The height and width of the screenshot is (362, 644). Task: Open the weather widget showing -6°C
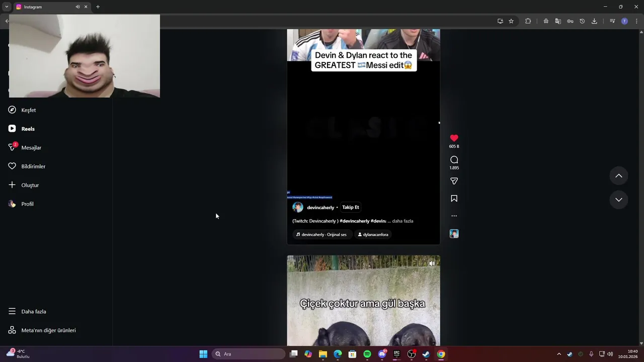[x=18, y=354]
